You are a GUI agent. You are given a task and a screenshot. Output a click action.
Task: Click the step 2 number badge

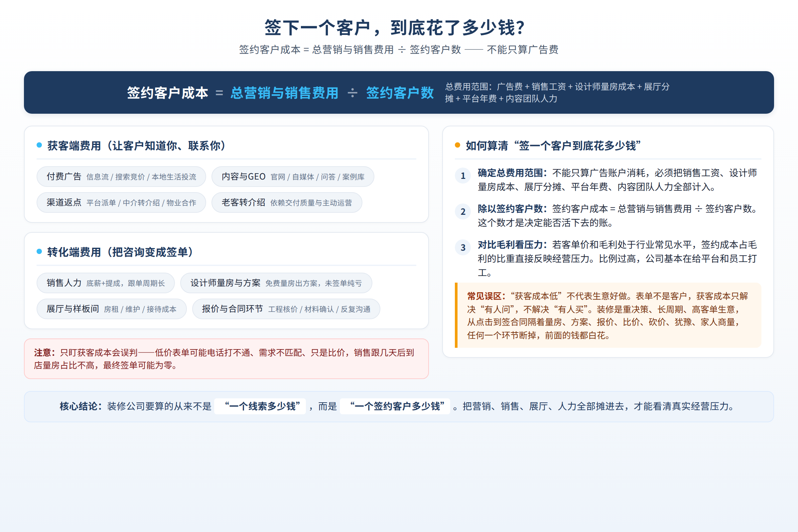[463, 212]
